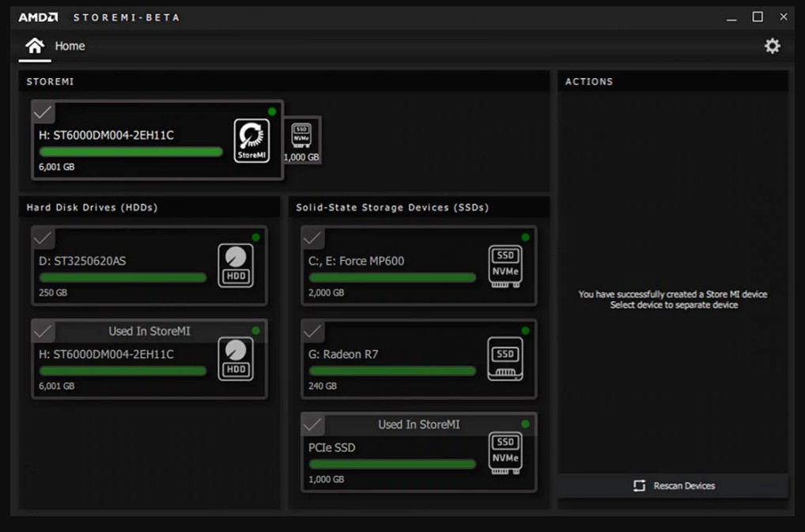The width and height of the screenshot is (805, 532).
Task: Select the PCIe SSD drive name
Action: (331, 448)
